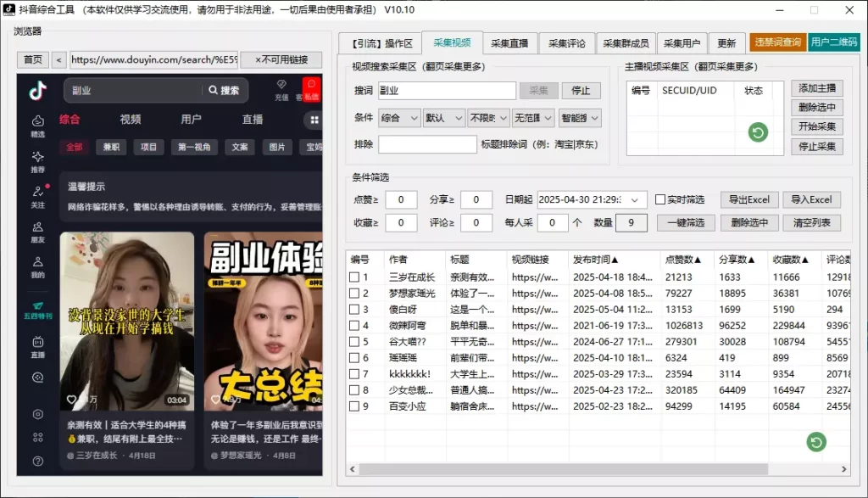Click the app icon in title bar

click(8, 9)
